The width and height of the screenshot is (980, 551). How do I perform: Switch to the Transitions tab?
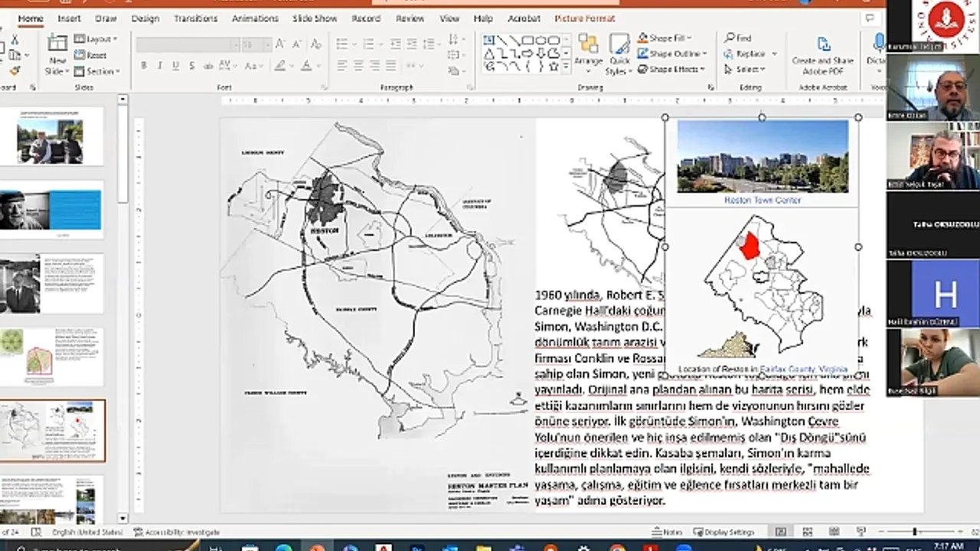pos(195,18)
